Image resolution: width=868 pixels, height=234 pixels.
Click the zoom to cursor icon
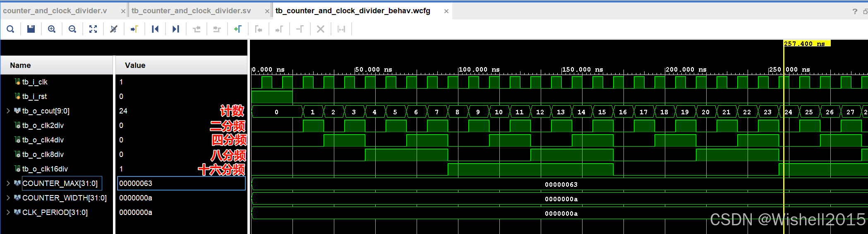(x=114, y=29)
